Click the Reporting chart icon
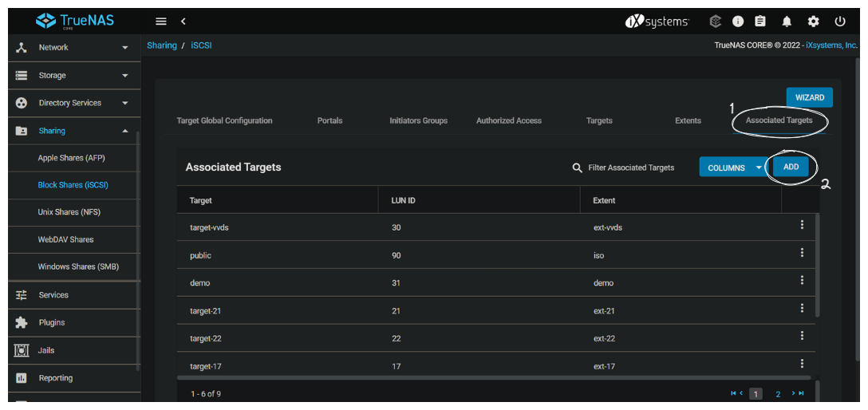868x410 pixels. tap(21, 378)
